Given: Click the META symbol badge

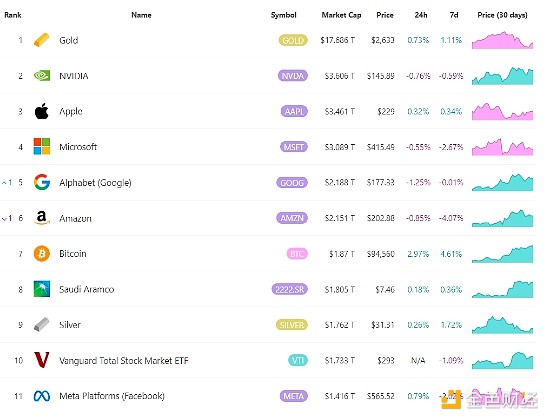Looking at the screenshot, I should [293, 396].
